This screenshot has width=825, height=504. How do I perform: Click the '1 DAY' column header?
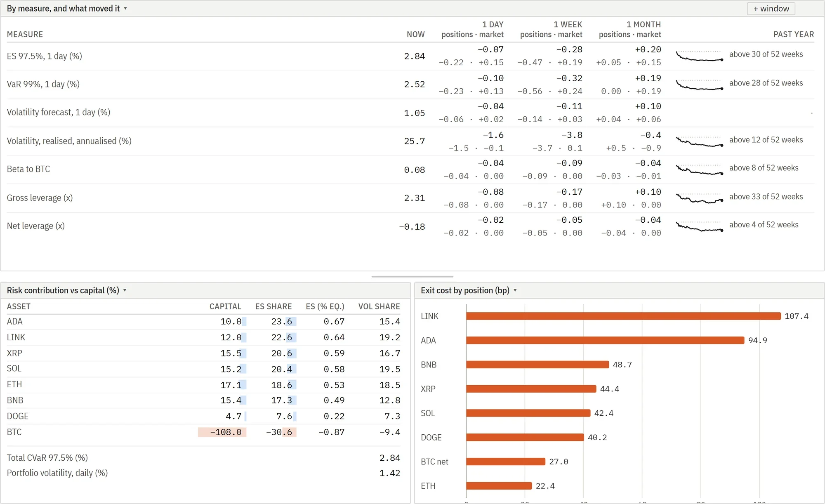493,24
